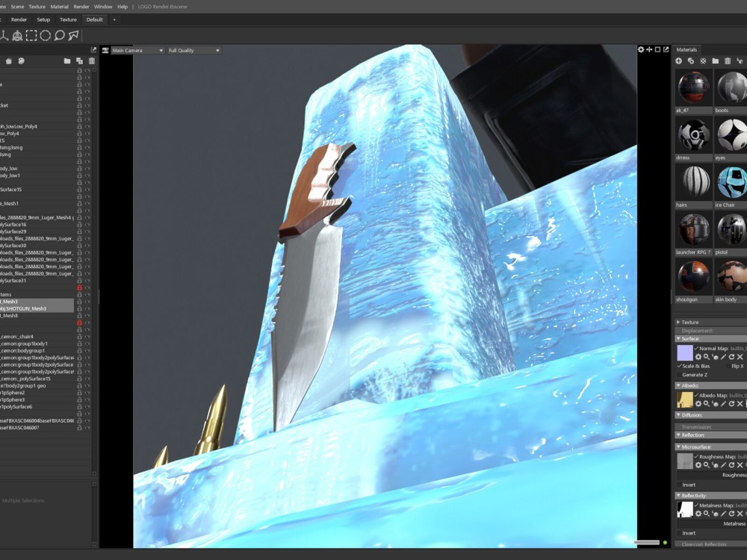Select the polygon selection tool
The width and height of the screenshot is (747, 560).
[x=73, y=36]
